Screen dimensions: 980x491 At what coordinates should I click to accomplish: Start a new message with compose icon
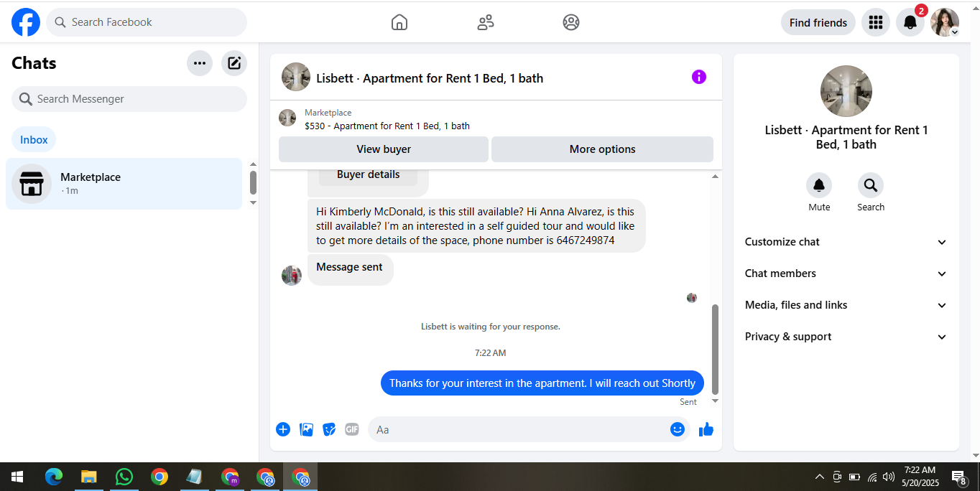tap(234, 63)
